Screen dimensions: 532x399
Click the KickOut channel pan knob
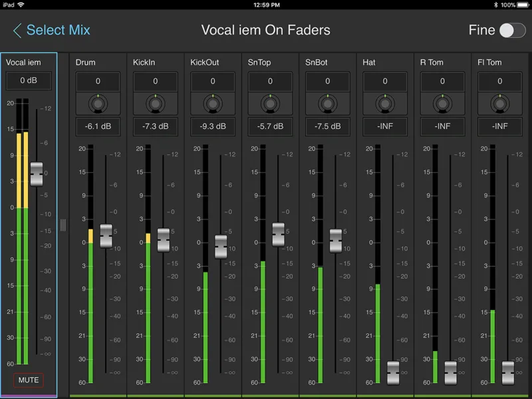[x=213, y=104]
